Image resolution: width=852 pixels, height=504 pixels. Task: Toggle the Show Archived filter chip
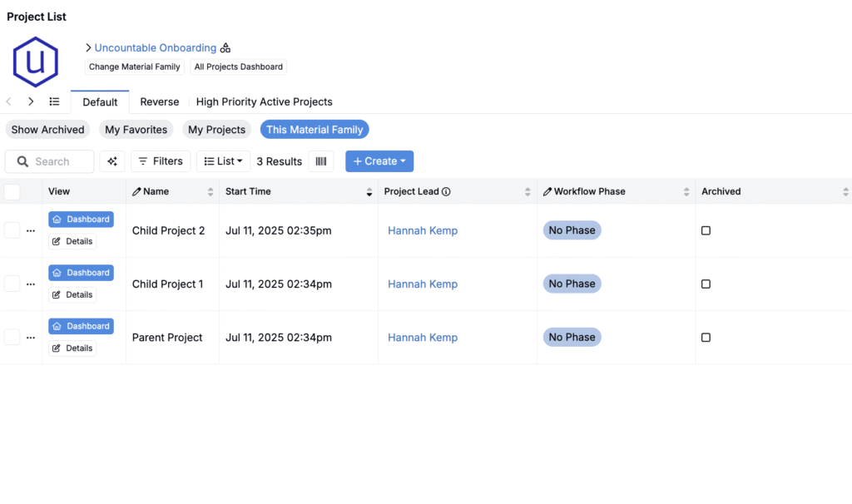pos(47,130)
